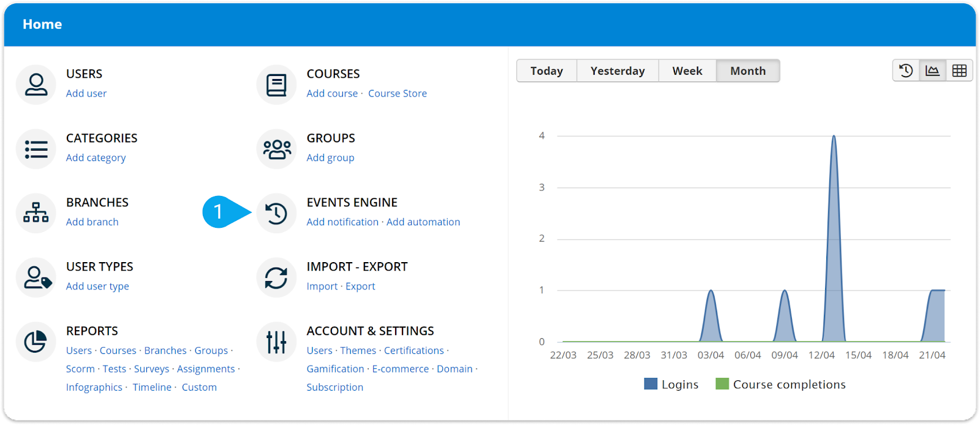Image resolution: width=980 pixels, height=425 pixels.
Task: Open the Certifications settings link
Action: tap(414, 350)
